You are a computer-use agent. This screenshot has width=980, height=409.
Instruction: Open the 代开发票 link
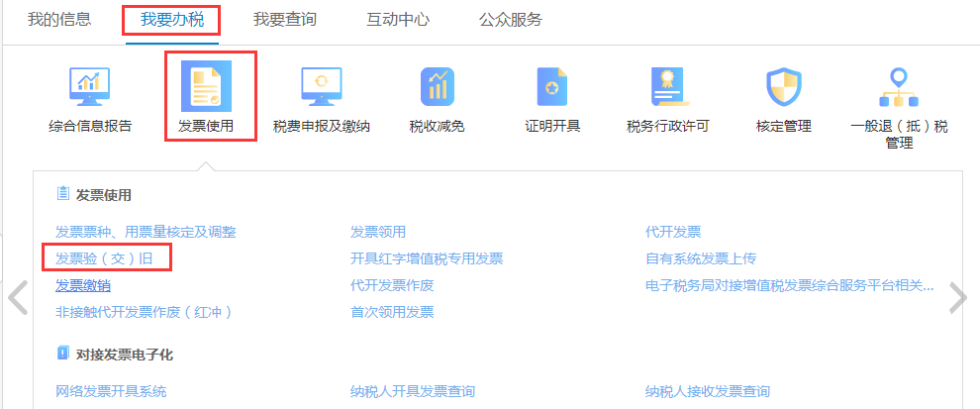point(673,232)
